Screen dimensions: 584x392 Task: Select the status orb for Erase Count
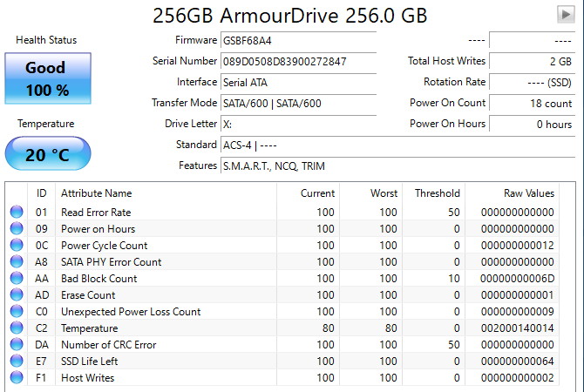point(17,294)
